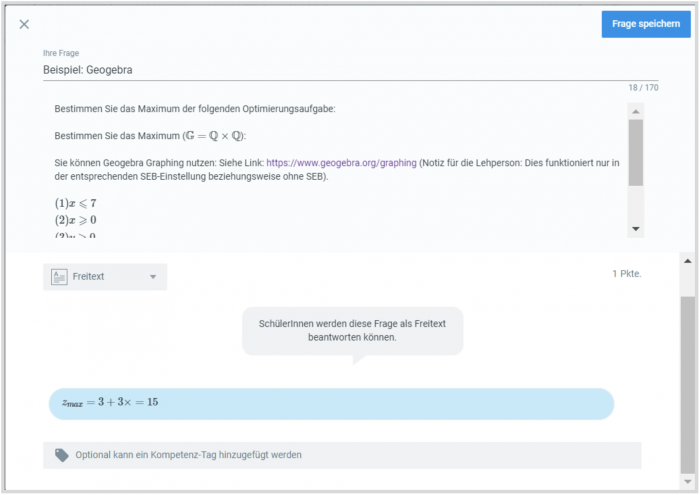Click the Frage speichern button

click(x=646, y=24)
